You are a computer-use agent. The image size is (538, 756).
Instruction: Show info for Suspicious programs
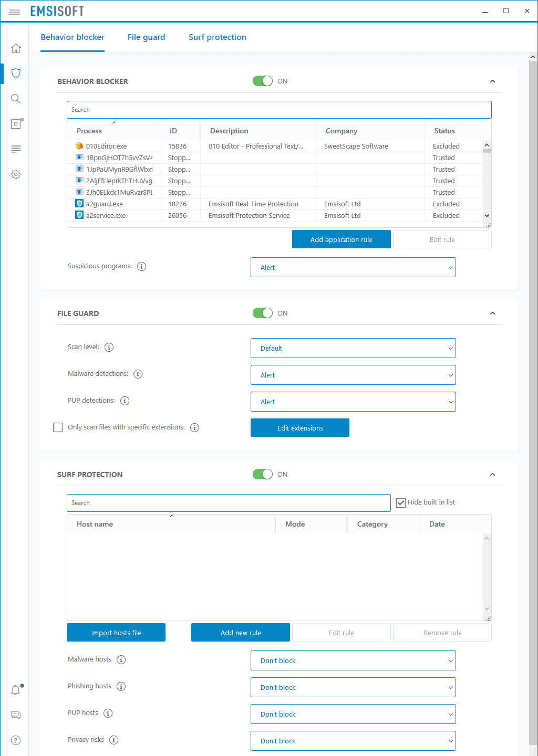(x=141, y=267)
